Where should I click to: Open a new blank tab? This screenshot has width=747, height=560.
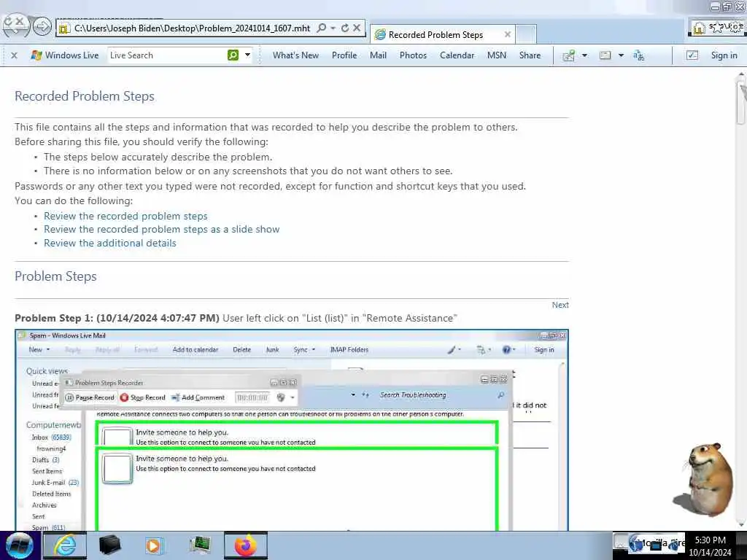(x=526, y=34)
